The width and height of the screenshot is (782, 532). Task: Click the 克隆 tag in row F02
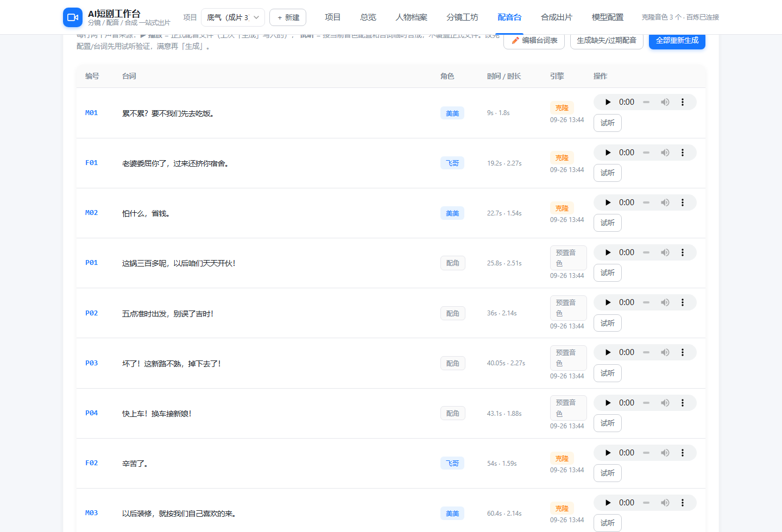click(x=562, y=458)
